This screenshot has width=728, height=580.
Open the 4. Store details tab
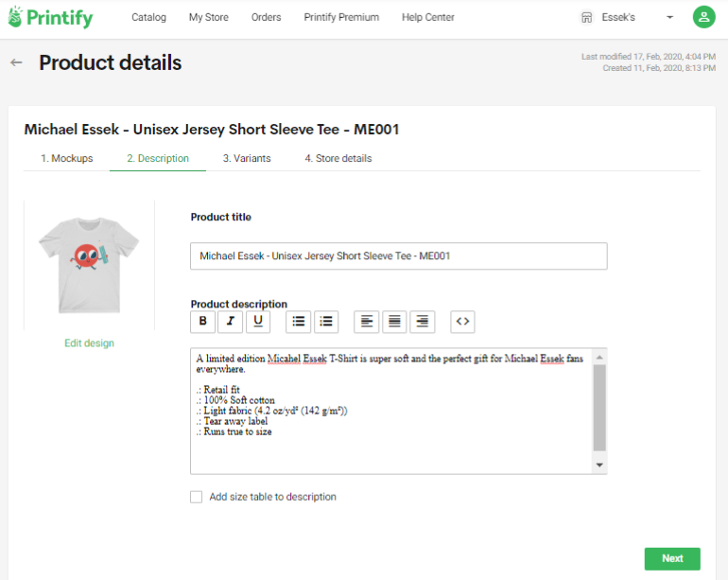point(338,158)
